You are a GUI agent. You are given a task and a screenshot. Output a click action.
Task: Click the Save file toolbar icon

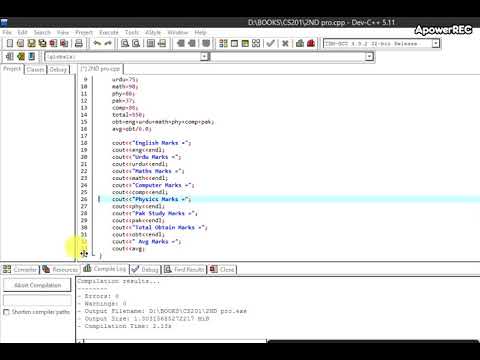point(31,43)
